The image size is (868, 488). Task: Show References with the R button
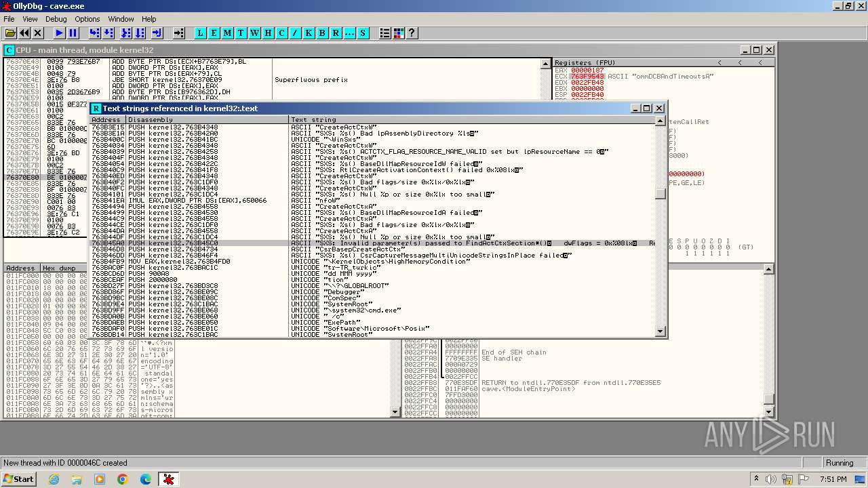coord(336,33)
